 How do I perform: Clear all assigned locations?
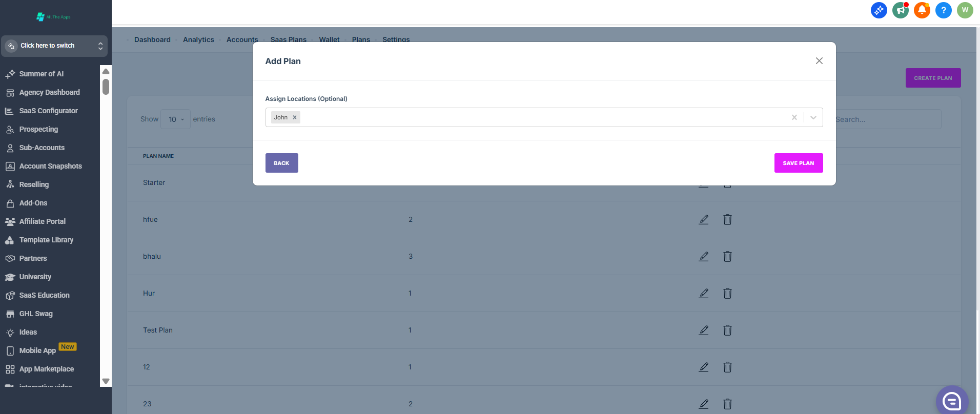pyautogui.click(x=794, y=117)
